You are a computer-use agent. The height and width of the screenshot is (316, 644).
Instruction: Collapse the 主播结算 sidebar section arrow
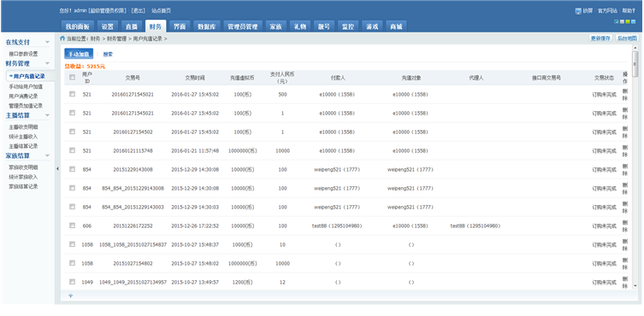tap(47, 116)
